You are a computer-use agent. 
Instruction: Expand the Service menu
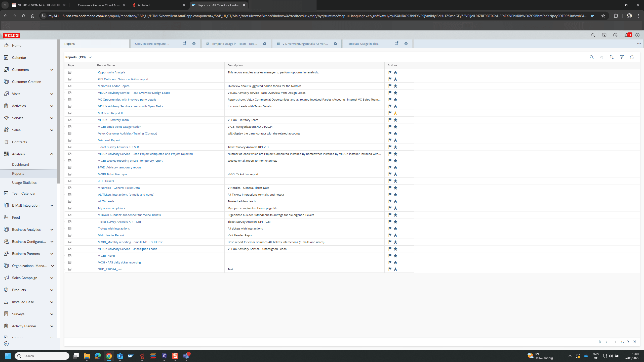pyautogui.click(x=52, y=118)
